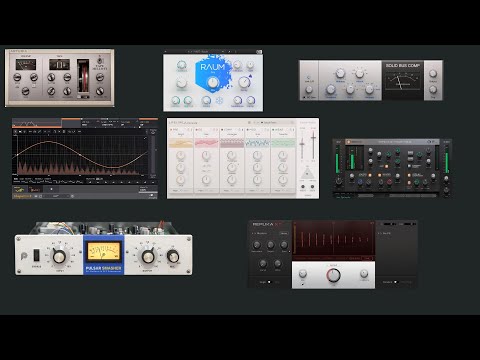This screenshot has height=360, width=480.
Task: Click the Solid Bus Comp title text
Action: point(403,66)
